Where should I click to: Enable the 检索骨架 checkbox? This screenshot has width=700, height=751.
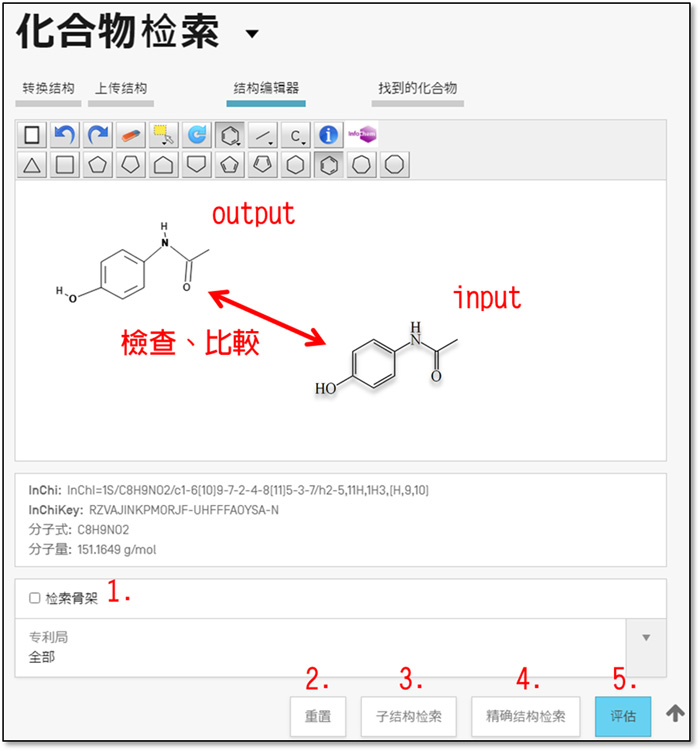click(x=35, y=598)
